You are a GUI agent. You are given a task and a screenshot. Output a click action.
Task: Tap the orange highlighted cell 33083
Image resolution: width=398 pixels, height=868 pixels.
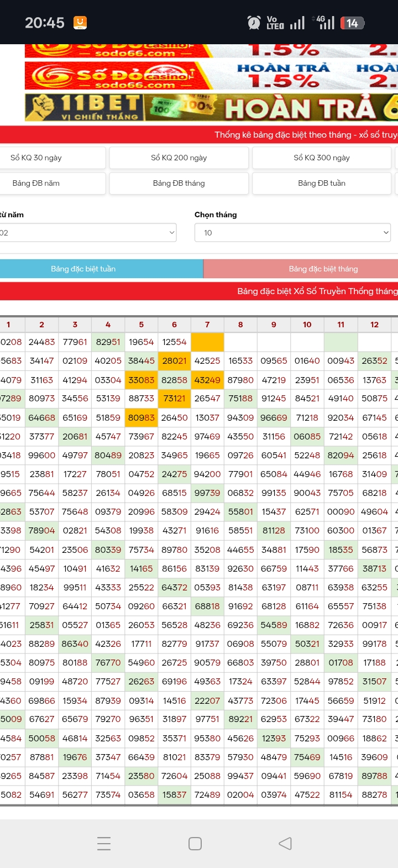pyautogui.click(x=141, y=380)
